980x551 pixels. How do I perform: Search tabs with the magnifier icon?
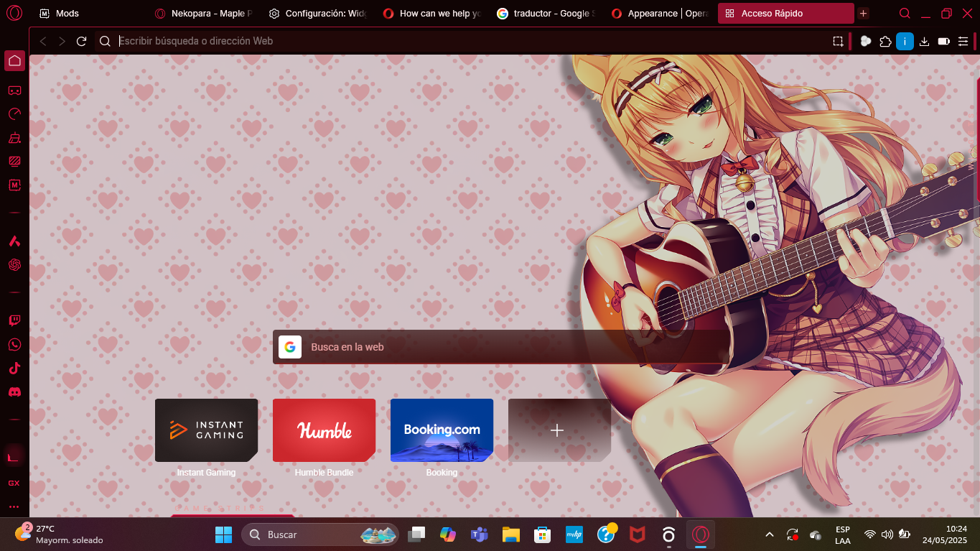point(905,13)
